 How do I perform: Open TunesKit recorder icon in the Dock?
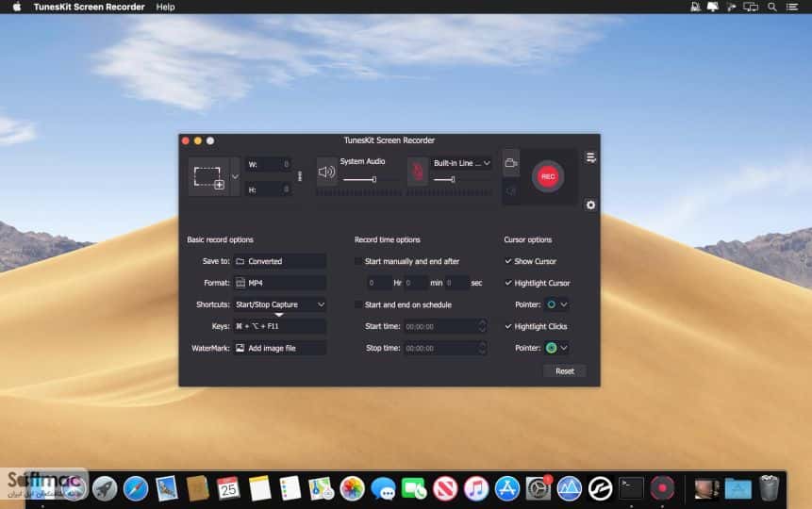[x=662, y=488]
